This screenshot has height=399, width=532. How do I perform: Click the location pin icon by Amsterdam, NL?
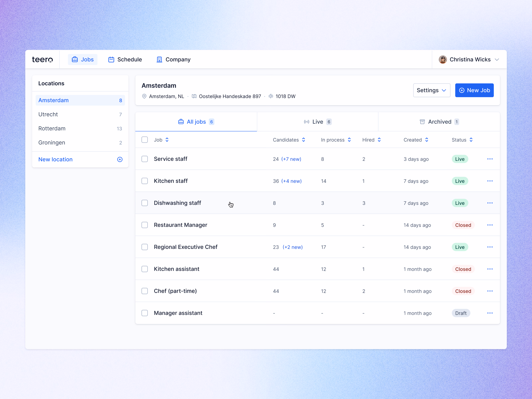(144, 96)
